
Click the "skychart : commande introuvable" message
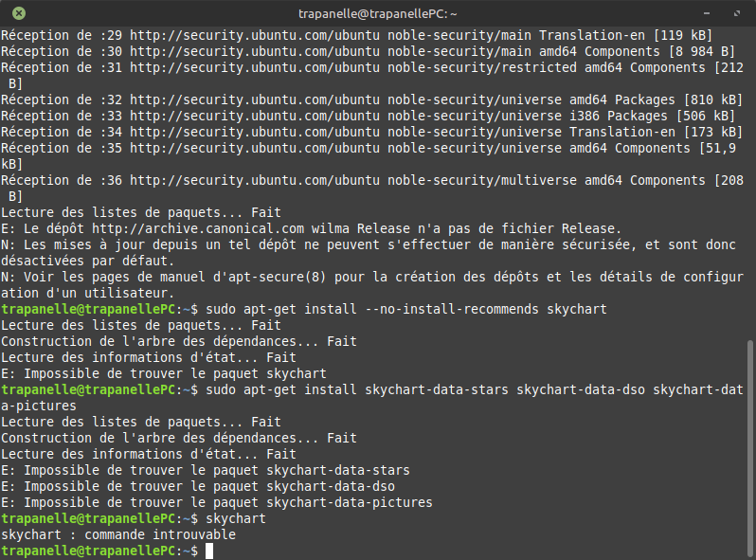pos(118,535)
